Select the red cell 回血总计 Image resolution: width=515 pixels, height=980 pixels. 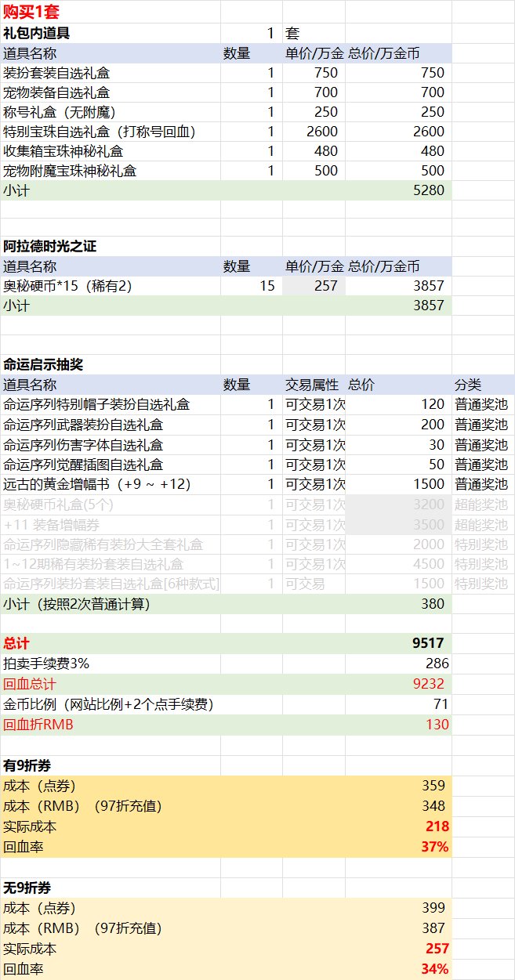click(30, 683)
